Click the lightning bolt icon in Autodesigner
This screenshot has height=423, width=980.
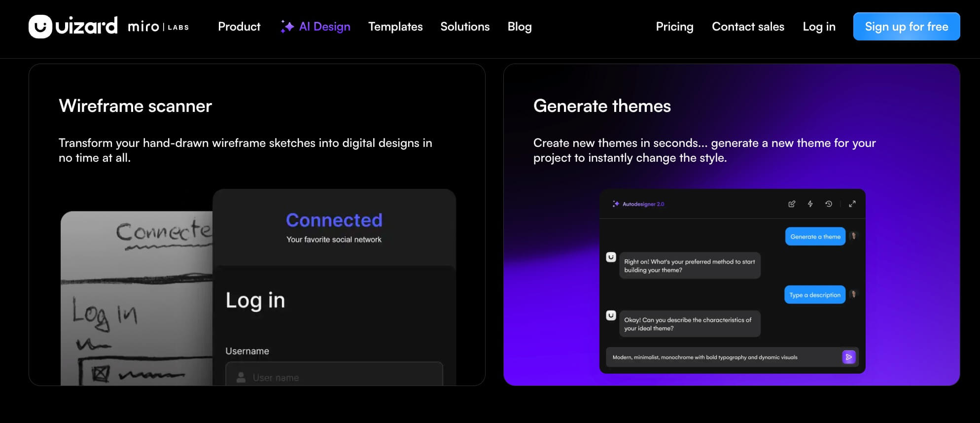[810, 204]
